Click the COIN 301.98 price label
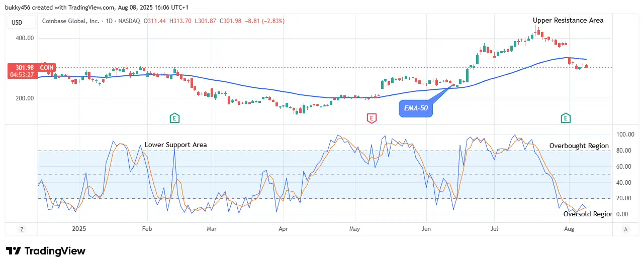 (x=32, y=68)
